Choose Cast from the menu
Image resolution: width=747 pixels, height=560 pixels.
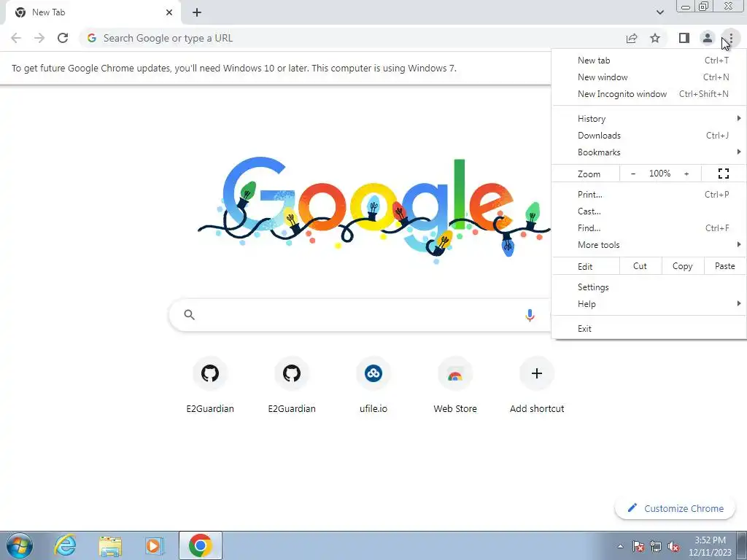649,211
